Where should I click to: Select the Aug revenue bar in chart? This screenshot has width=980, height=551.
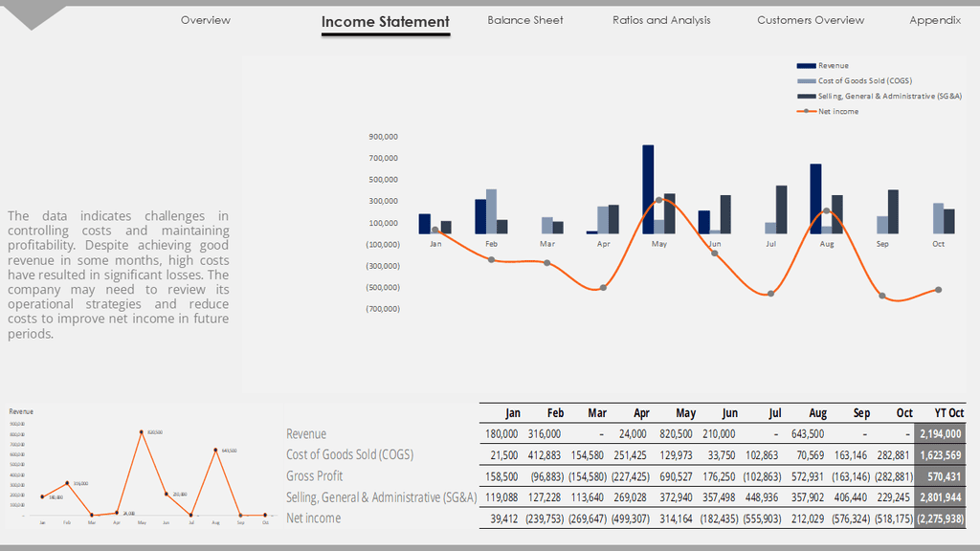[x=815, y=199]
